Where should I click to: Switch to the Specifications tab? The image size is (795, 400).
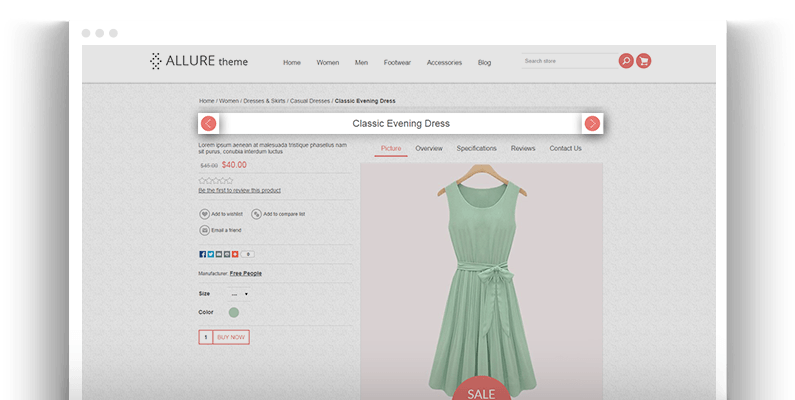click(x=476, y=148)
